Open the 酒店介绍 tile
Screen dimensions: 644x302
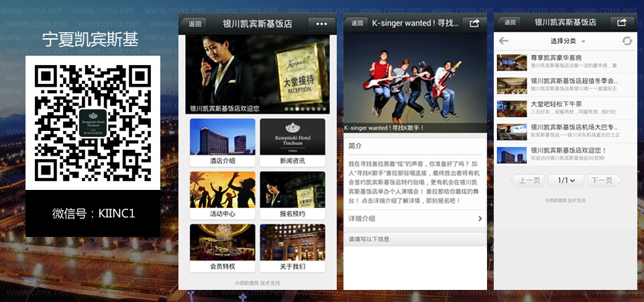[x=223, y=142]
